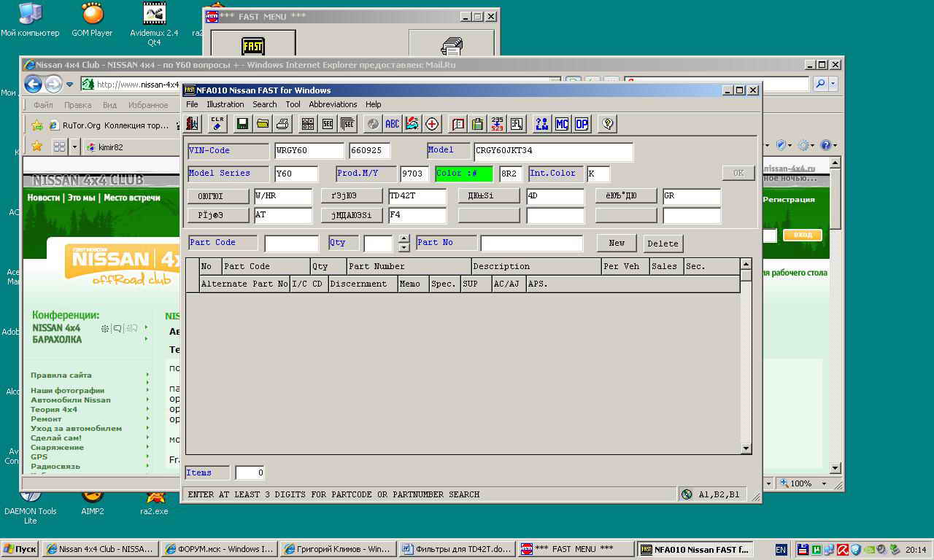This screenshot has width=934, height=560.
Task: Click the Alternate Part No column header
Action: point(244,284)
